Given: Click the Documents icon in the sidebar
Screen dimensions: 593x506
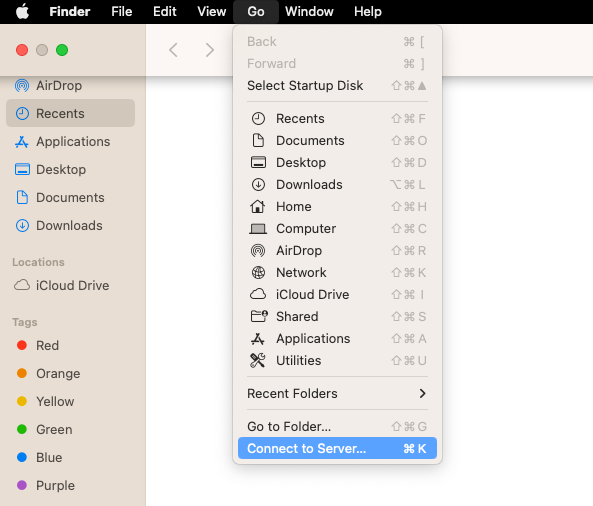Looking at the screenshot, I should (22, 197).
